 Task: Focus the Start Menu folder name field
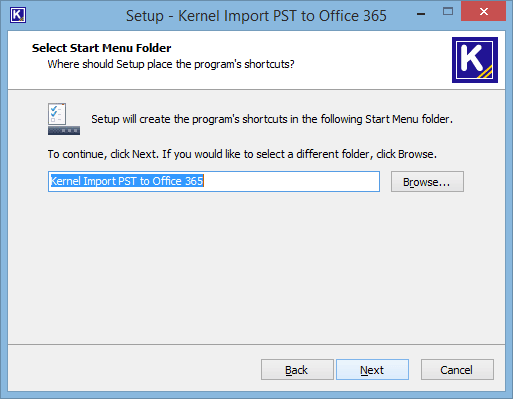[x=214, y=182]
